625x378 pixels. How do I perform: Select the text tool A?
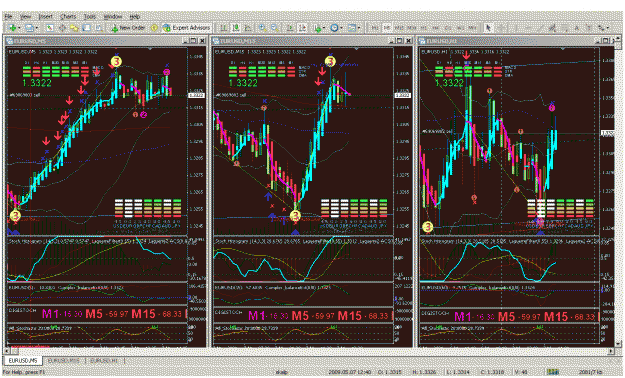(577, 28)
